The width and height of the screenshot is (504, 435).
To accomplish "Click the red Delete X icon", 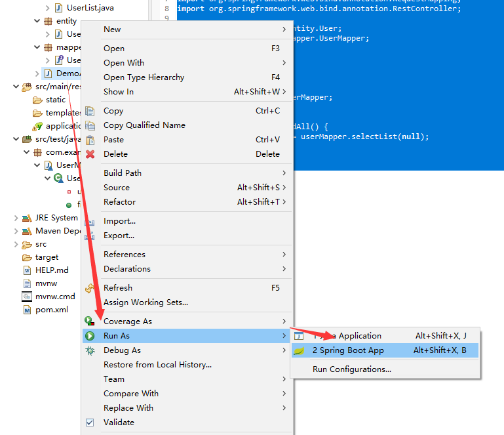I will coord(90,154).
